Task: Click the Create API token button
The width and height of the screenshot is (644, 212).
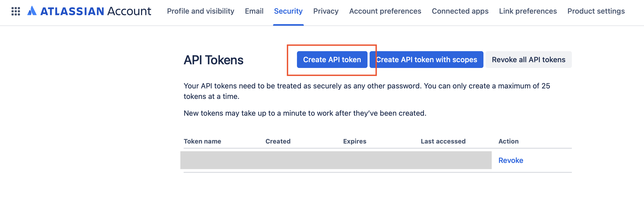Action: click(332, 60)
